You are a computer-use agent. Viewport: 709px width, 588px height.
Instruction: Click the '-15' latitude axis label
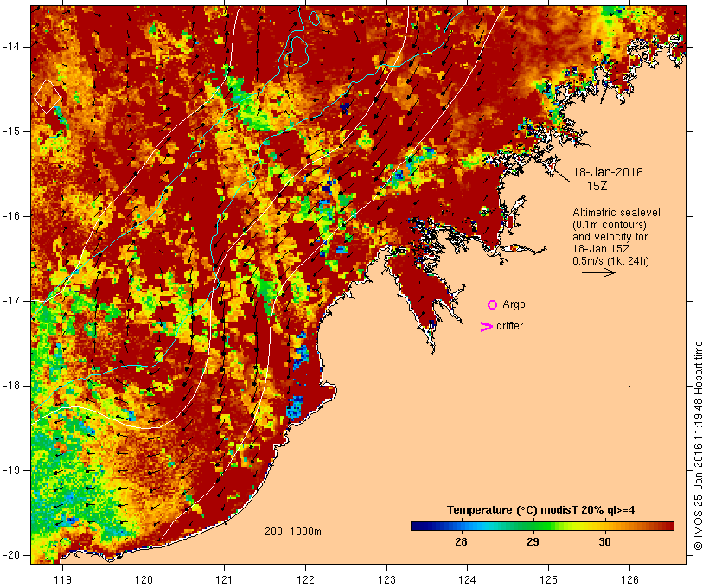tap(11, 131)
